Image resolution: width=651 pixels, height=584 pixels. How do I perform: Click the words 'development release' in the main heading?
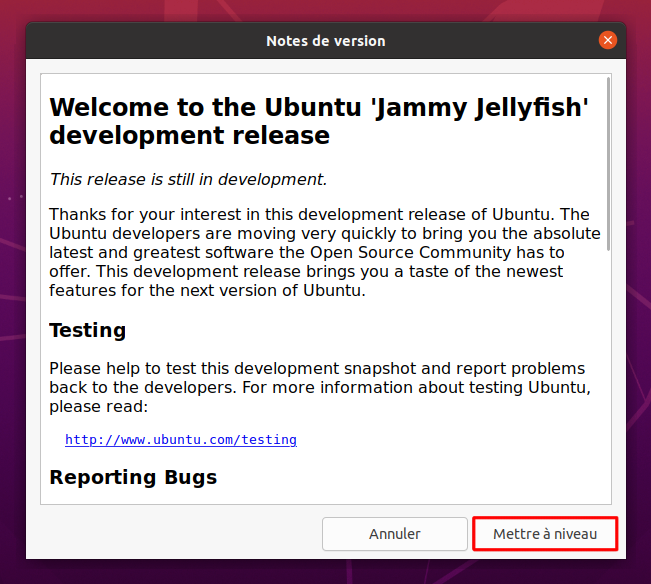[x=189, y=135]
